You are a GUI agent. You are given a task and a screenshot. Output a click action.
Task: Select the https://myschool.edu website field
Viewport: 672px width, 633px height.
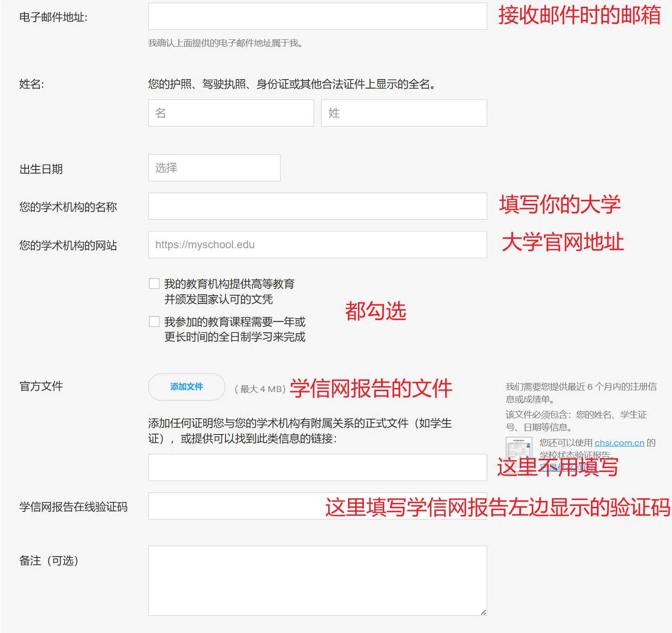pos(317,245)
